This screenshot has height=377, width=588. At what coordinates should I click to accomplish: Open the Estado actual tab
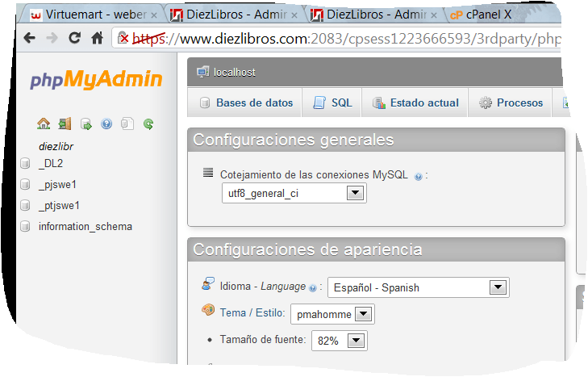click(x=415, y=103)
